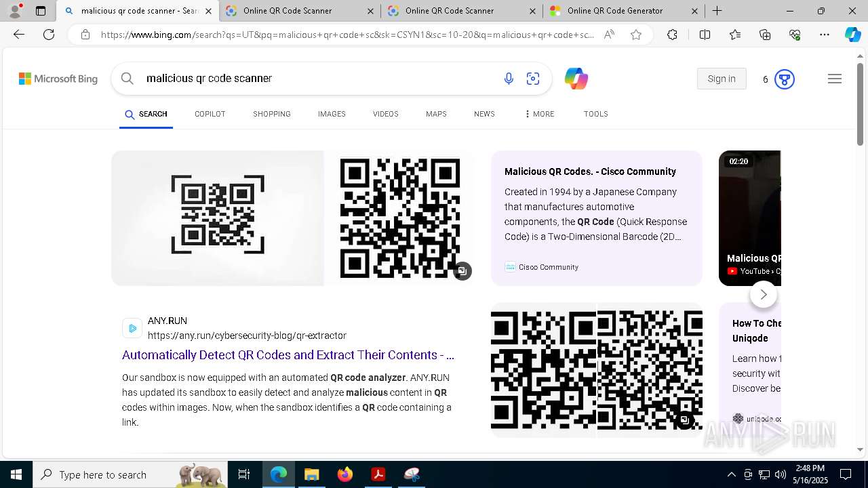This screenshot has width=868, height=488.
Task: Show hidden tray icons chevron
Action: coord(732,474)
